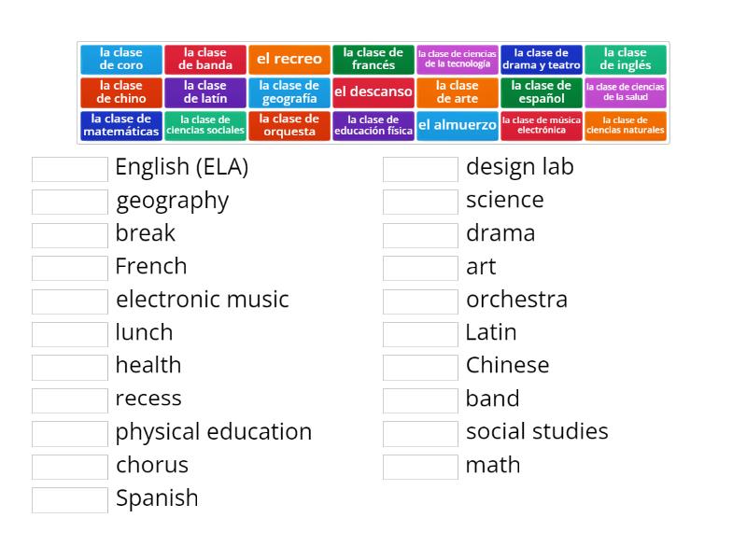Click the answer box beside 'French'
Viewport: 747px width, 560px height.
pos(69,268)
